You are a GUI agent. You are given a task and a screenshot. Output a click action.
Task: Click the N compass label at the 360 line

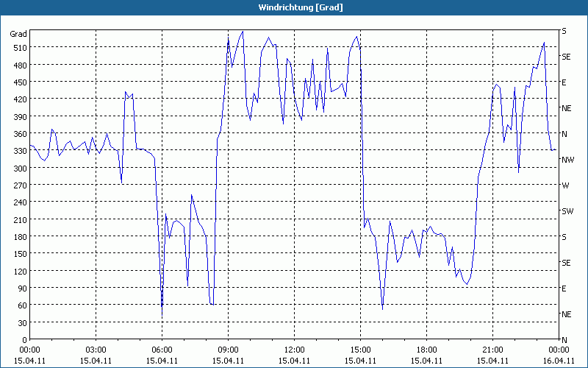(564, 134)
